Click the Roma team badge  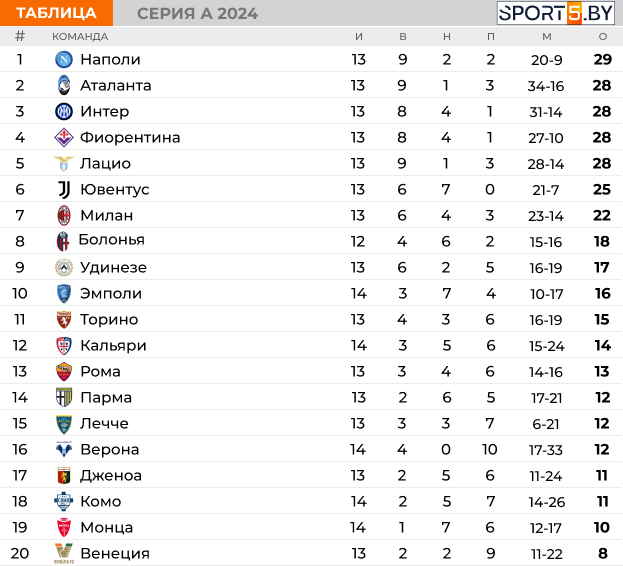click(64, 371)
